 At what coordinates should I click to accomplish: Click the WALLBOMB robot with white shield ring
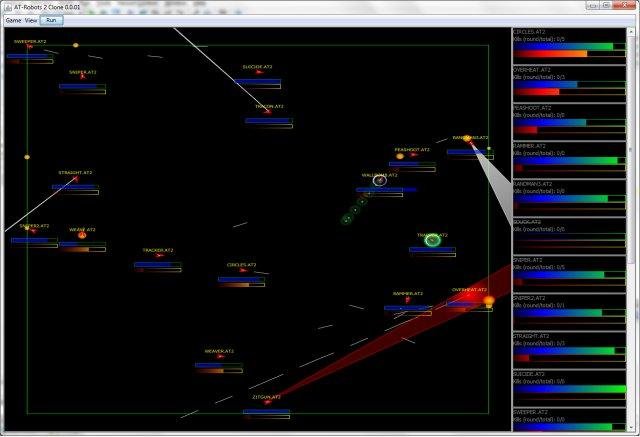pos(380,180)
